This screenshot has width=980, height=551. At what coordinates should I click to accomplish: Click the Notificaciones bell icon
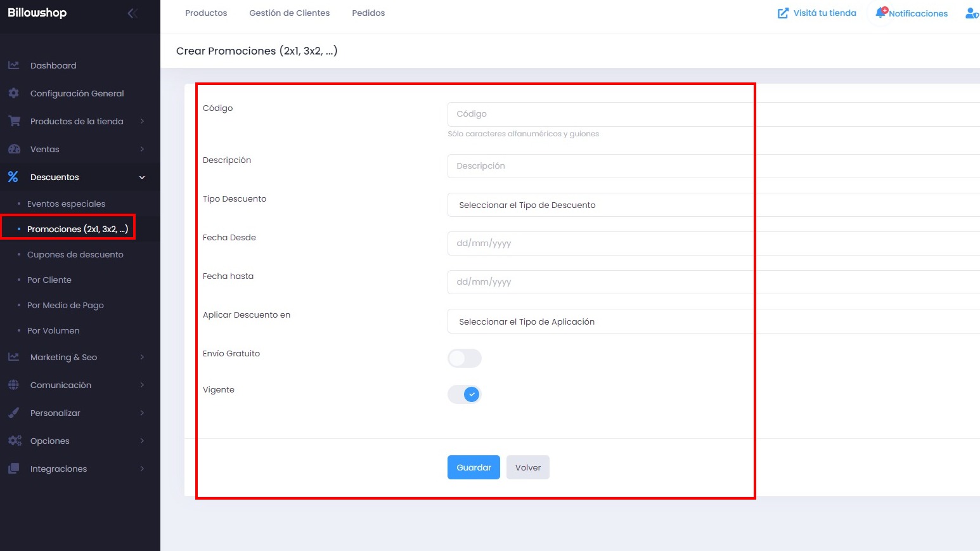(x=881, y=13)
